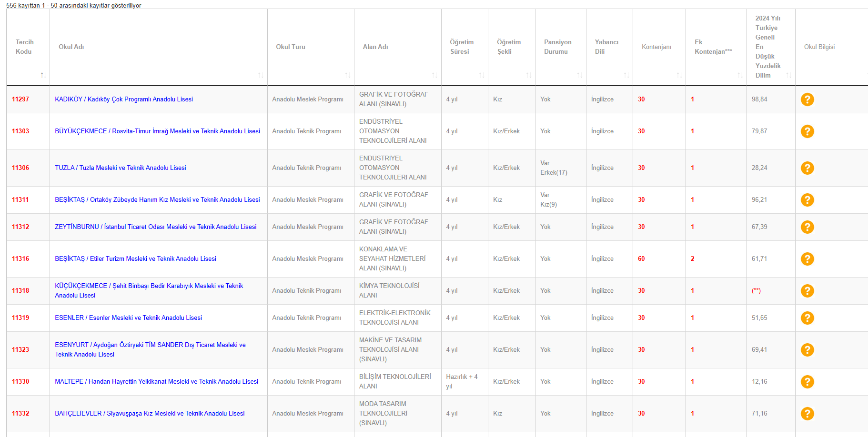868x437 pixels.
Task: Select preference code 11306
Action: click(20, 168)
